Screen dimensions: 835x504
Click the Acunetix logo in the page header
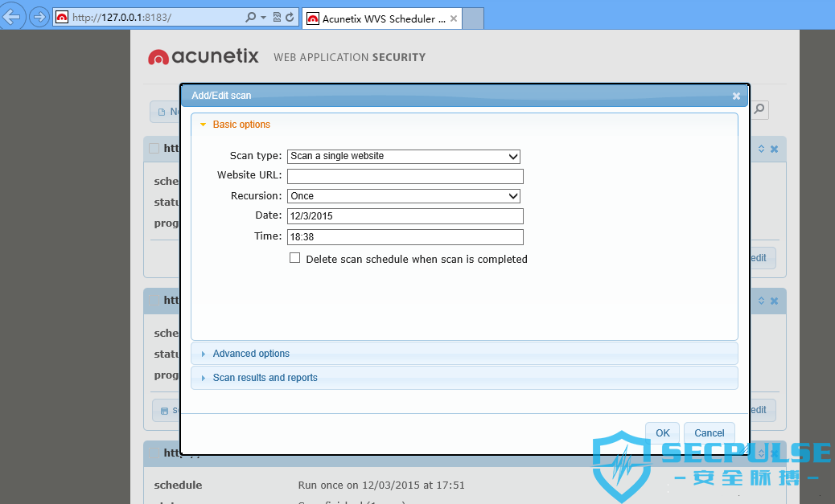coord(204,56)
